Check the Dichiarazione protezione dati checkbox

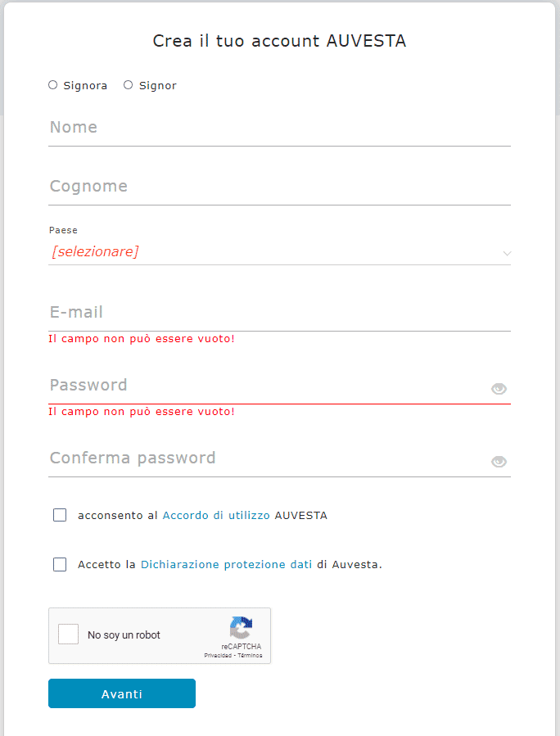point(60,564)
